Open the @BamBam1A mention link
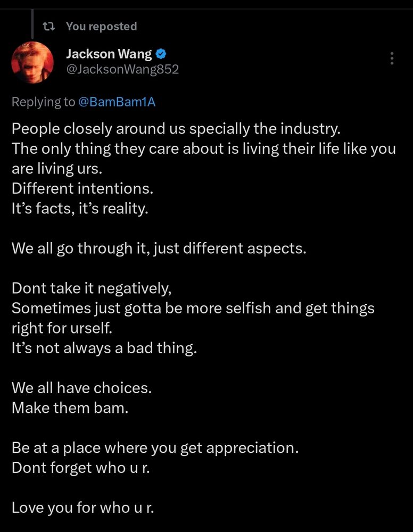 (117, 102)
